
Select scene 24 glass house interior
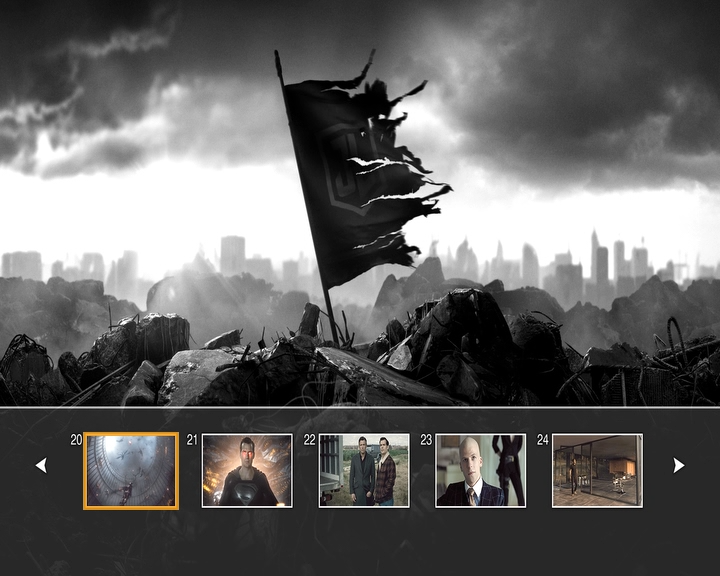point(597,471)
